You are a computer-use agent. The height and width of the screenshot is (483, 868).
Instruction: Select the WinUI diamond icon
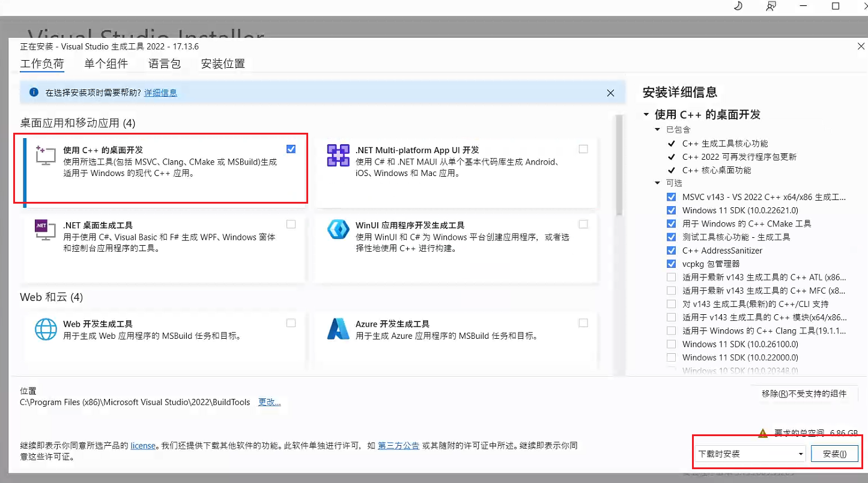pos(338,229)
